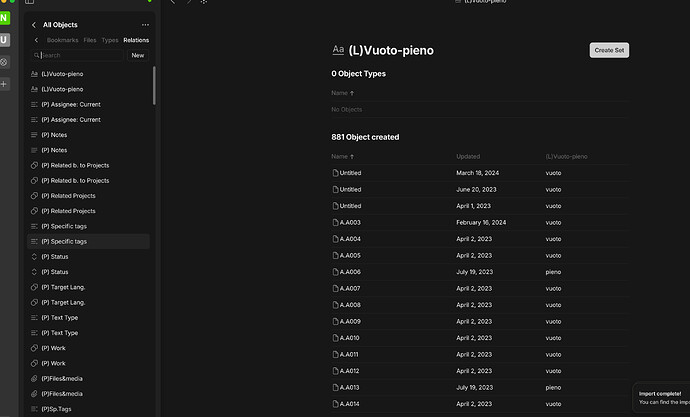Click the (L)Vuoto-pieno column header
Screen dimensions: 690x417
[x=566, y=157]
